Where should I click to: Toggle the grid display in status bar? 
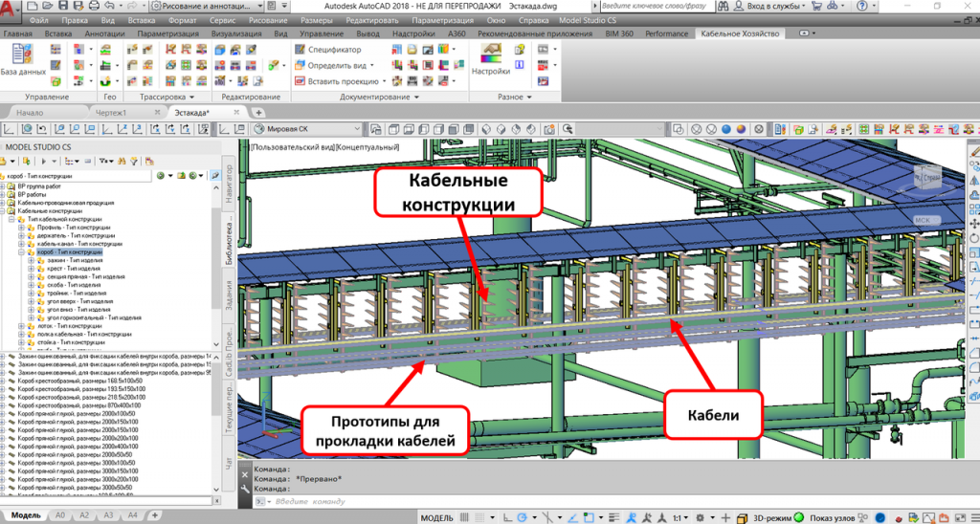click(464, 518)
